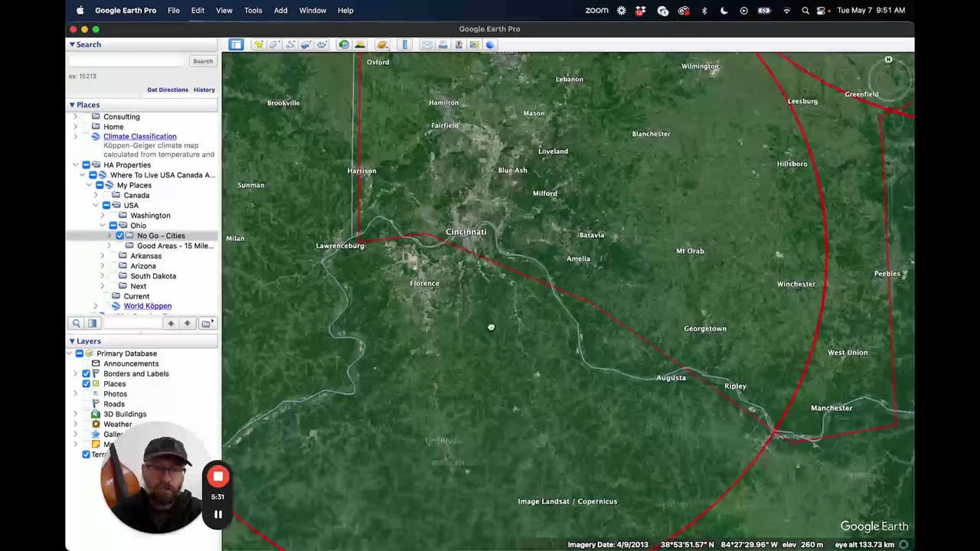Select the Ruler tool
The width and height of the screenshot is (980, 551).
click(405, 44)
